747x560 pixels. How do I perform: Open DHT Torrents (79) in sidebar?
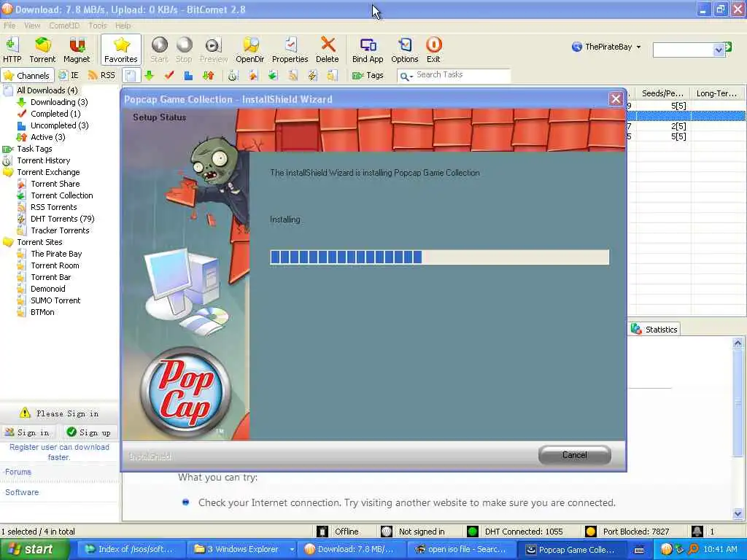coord(63,219)
